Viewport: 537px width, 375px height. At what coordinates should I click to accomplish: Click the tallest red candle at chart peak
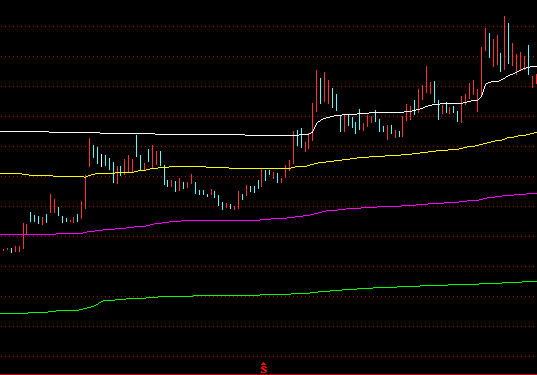504,41
